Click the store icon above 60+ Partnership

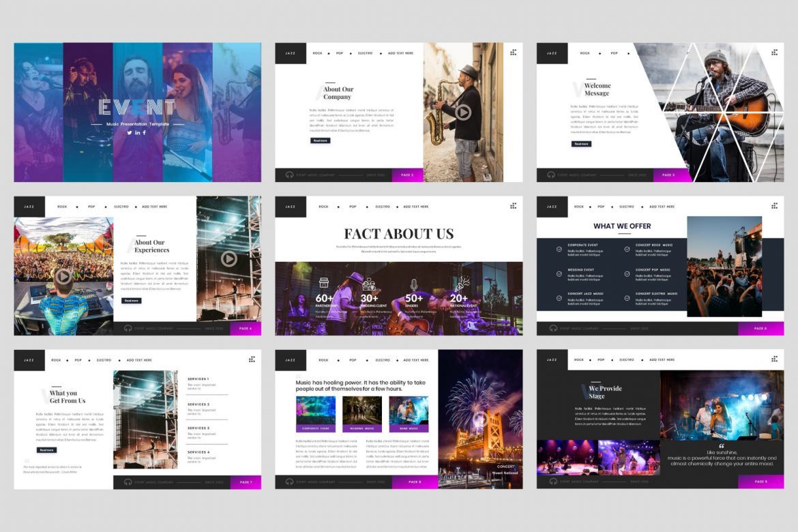324,283
